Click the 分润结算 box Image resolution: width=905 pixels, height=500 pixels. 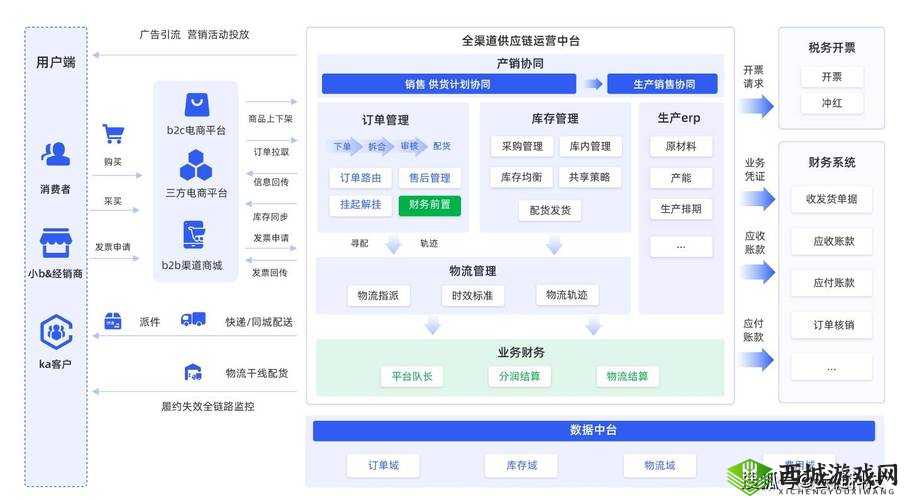(x=519, y=376)
